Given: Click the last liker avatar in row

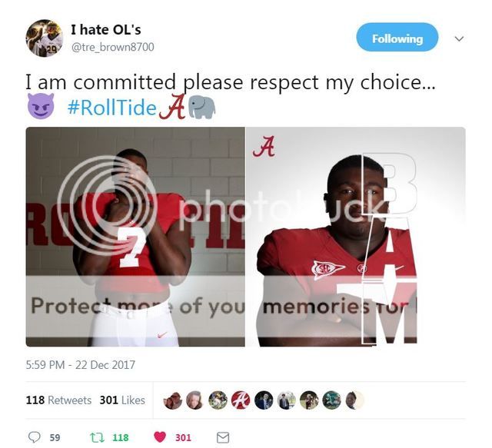Looking at the screenshot, I should 354,400.
